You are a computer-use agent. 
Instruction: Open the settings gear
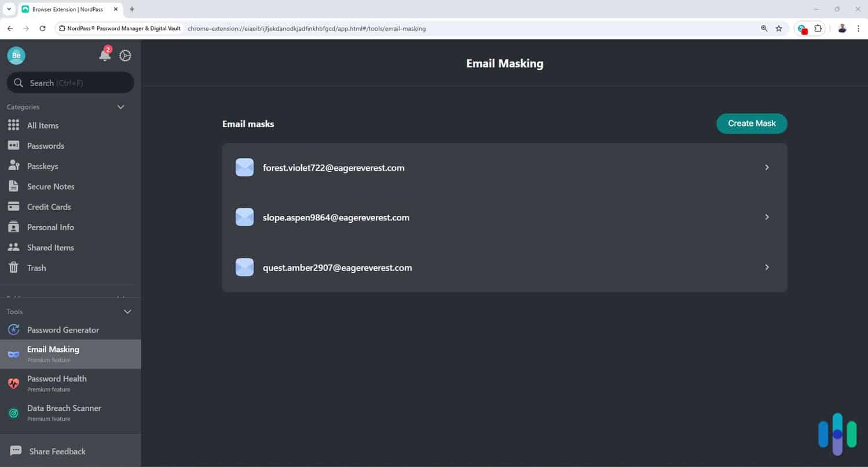124,56
